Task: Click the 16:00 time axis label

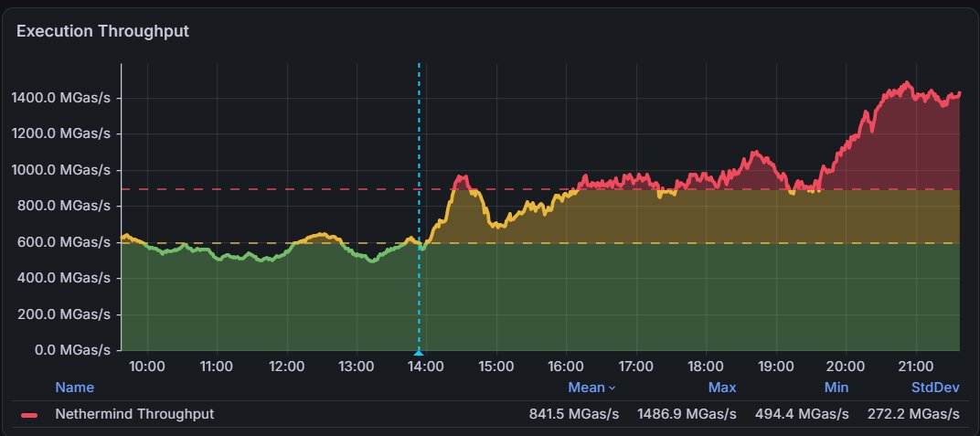Action: pos(566,367)
